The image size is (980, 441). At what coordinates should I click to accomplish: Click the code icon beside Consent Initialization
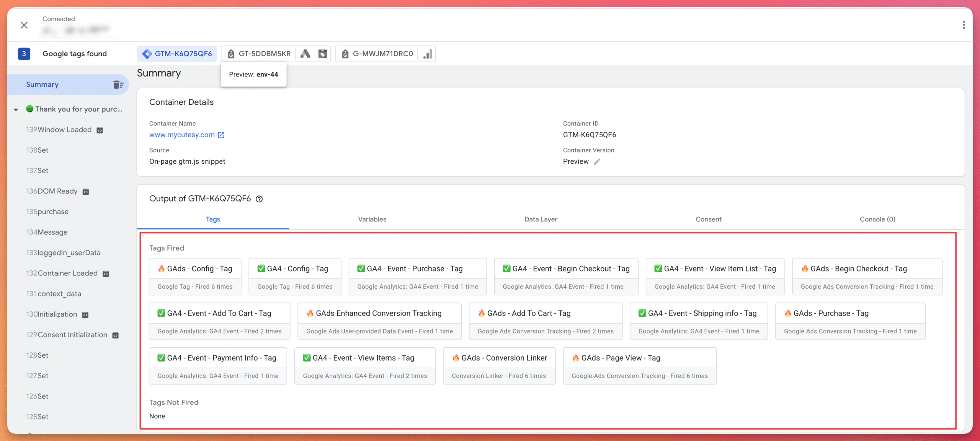coord(115,335)
